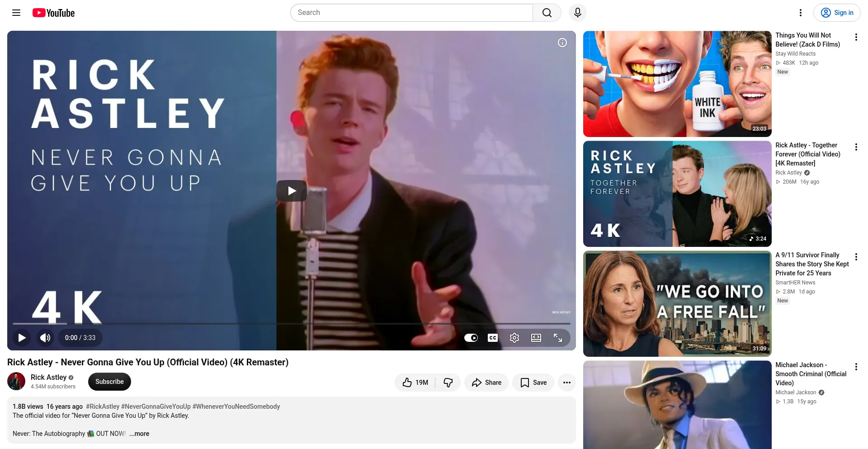
Task: Click 'Rick Astley' channel under Together Forever
Action: [789, 173]
